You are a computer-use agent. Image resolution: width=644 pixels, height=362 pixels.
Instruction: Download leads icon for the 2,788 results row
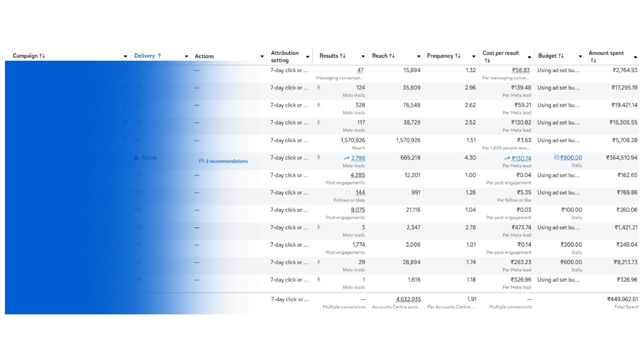pos(319,157)
